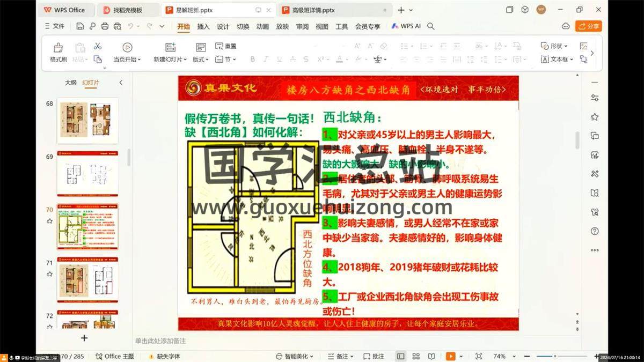
Task: Toggle normal view in status bar
Action: click(401, 356)
